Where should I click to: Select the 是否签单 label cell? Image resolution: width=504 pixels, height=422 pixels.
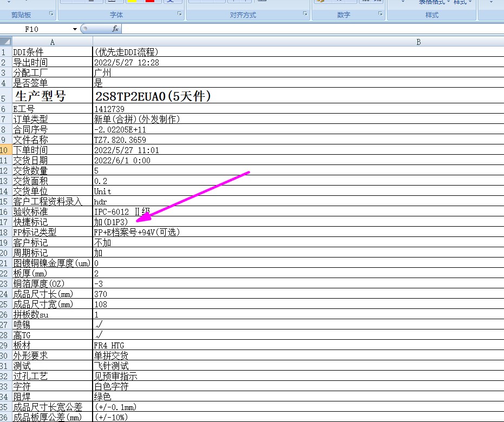tap(53, 83)
